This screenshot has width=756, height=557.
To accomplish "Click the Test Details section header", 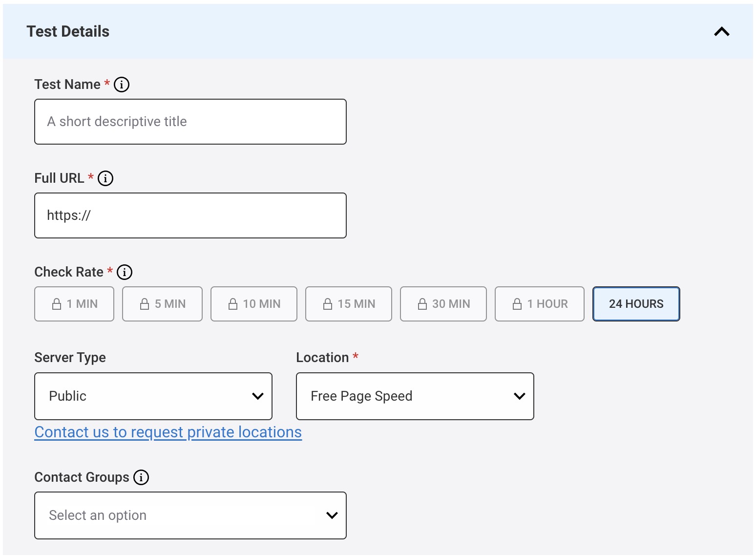I will click(x=68, y=31).
